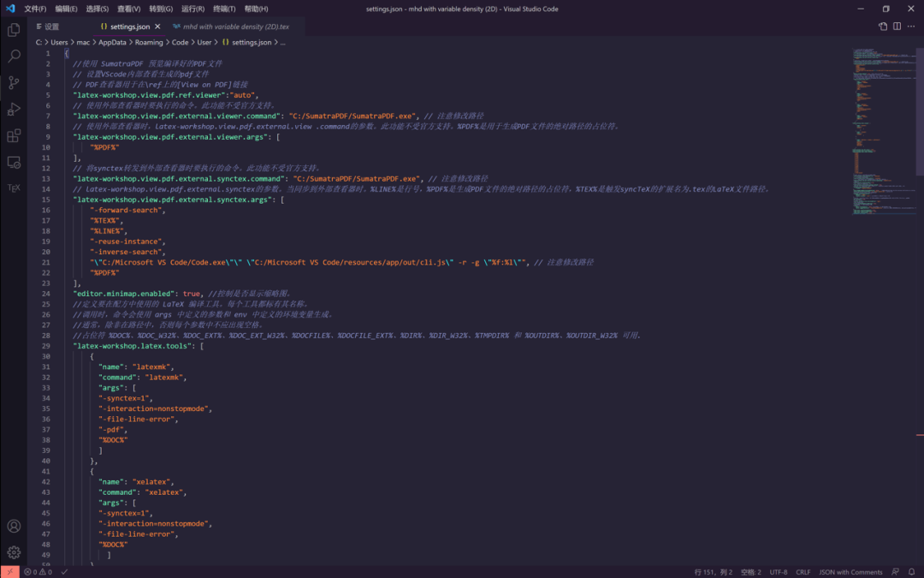The width and height of the screenshot is (924, 578).
Task: Open the Search view in activity bar
Action: [x=14, y=56]
